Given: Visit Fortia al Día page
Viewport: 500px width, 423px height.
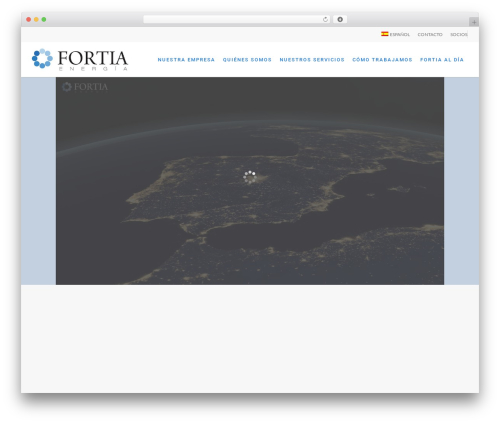Looking at the screenshot, I should (442, 60).
